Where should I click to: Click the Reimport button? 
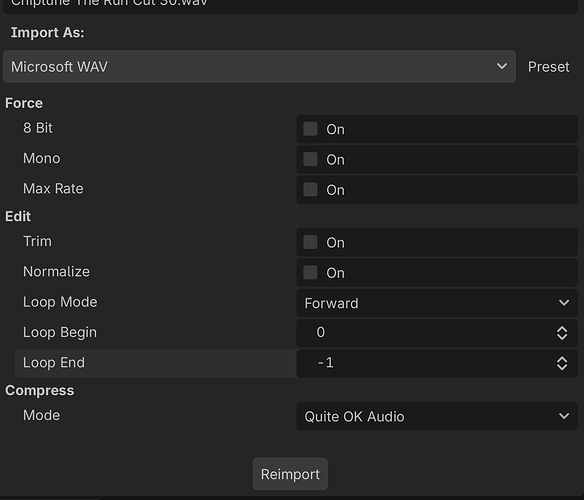coord(290,474)
